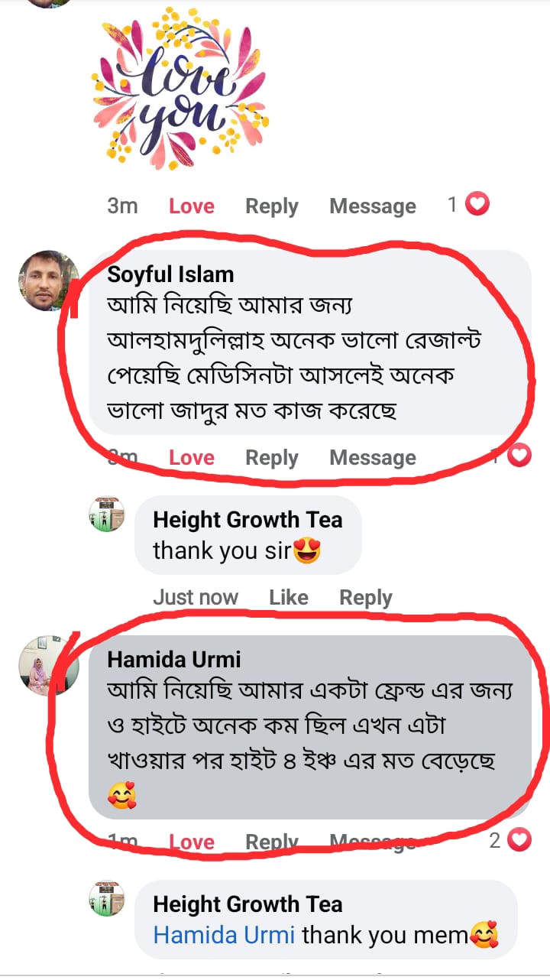Open the Soyful Islam name link
550x980 pixels.
170,274
